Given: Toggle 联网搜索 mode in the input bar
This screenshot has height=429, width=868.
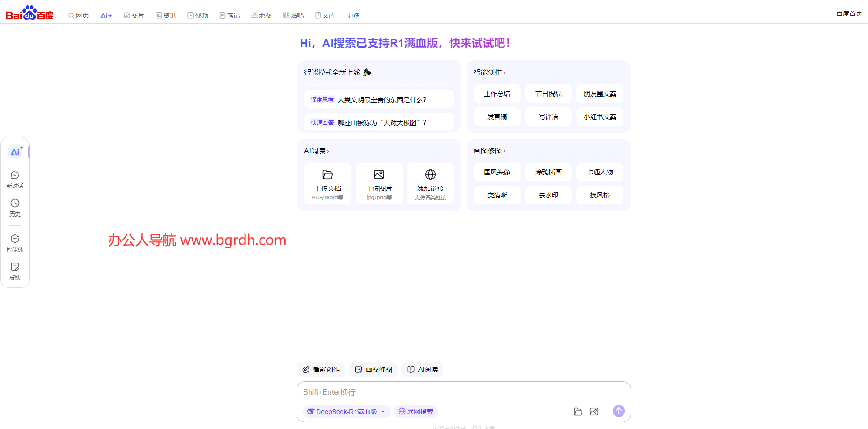Looking at the screenshot, I should pyautogui.click(x=415, y=411).
